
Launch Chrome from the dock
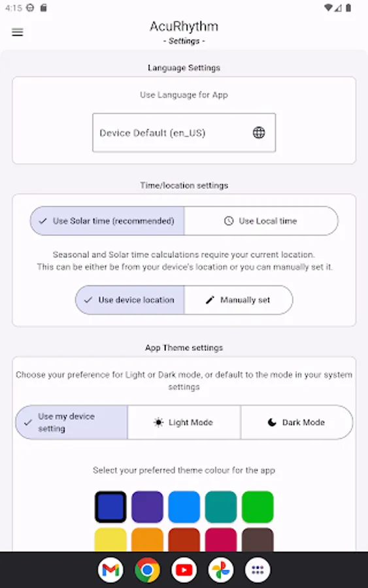[x=147, y=570]
